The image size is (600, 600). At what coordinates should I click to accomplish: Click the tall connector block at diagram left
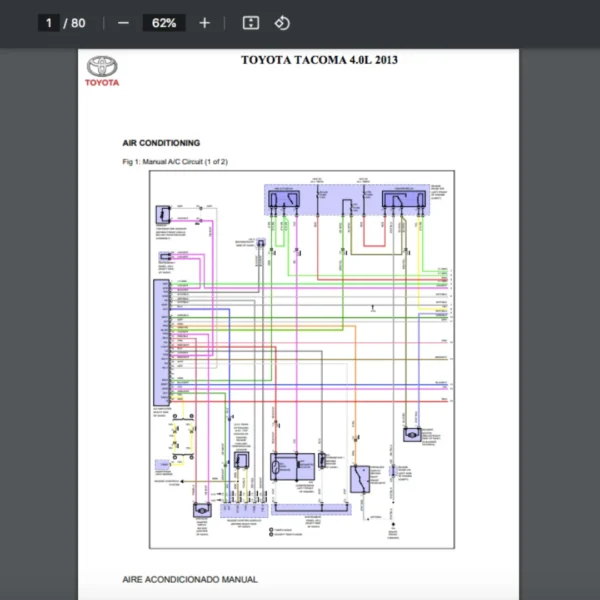coord(159,342)
